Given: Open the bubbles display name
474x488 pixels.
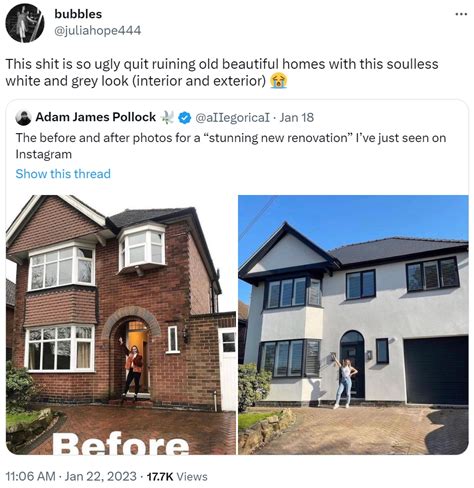Looking at the screenshot, I should pyautogui.click(x=78, y=14).
